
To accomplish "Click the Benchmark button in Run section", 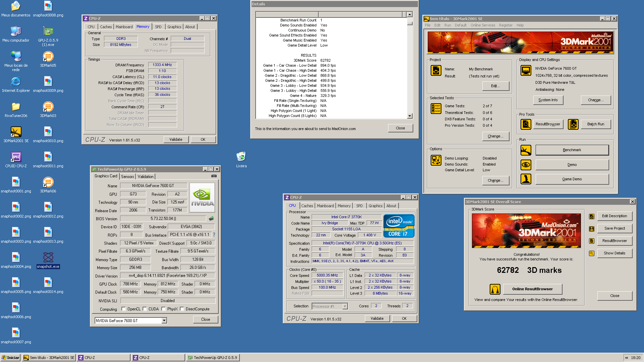I will point(572,150).
